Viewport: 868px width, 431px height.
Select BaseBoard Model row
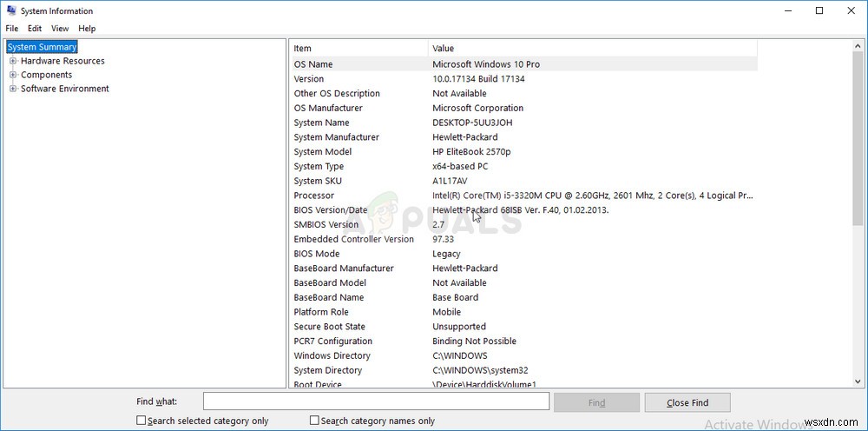point(523,282)
